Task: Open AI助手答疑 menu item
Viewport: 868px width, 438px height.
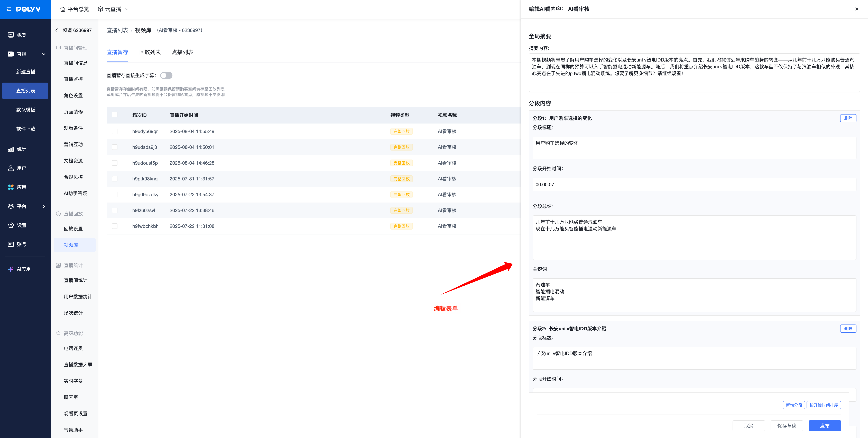Action: tap(76, 194)
